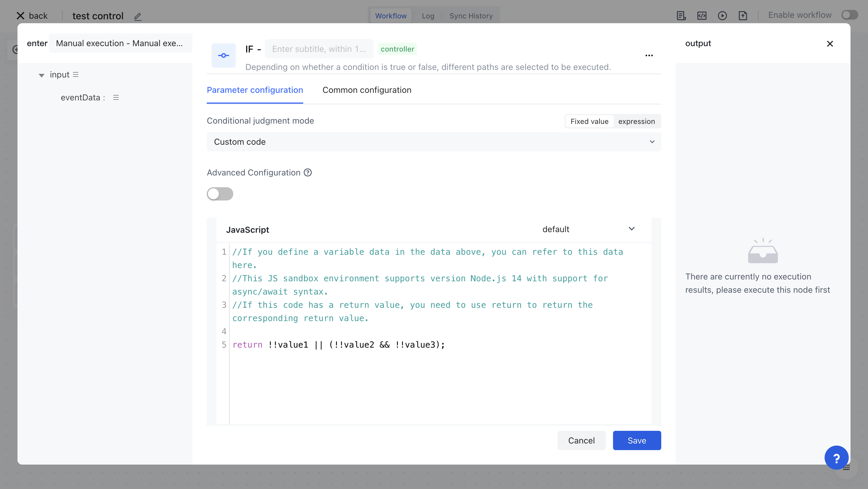Collapse the input tree in enter panel
868x489 pixels.
[x=42, y=75]
